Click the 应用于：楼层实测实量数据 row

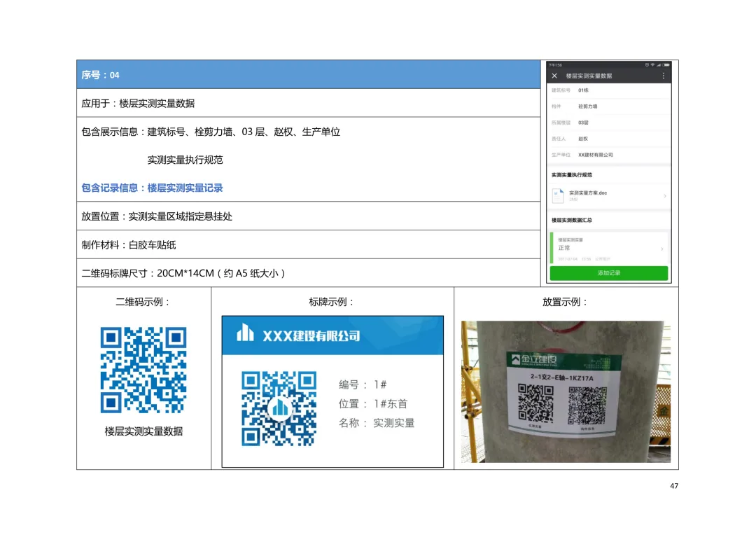309,103
